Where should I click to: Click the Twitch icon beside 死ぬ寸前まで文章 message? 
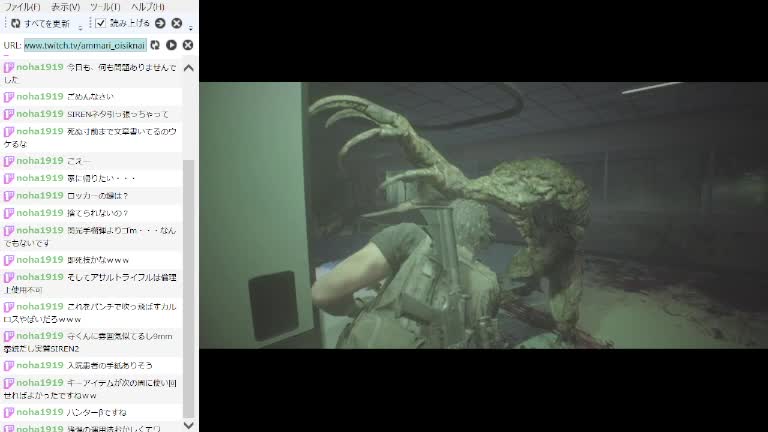(x=9, y=132)
